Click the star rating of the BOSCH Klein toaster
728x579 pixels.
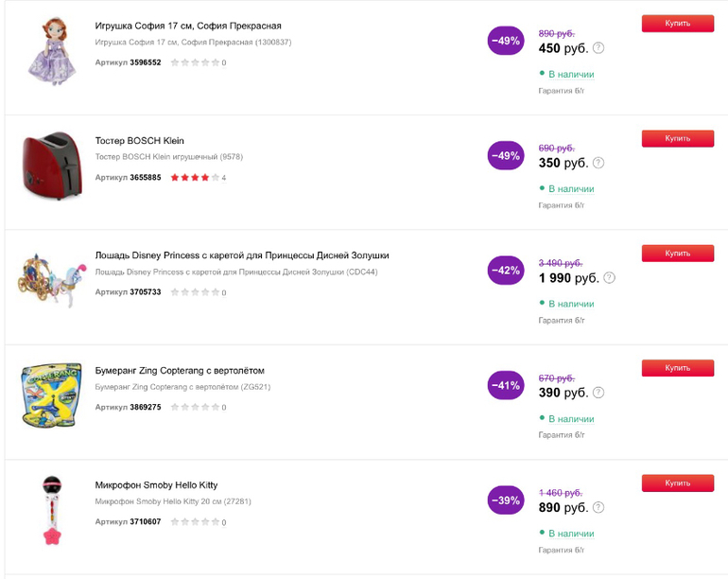click(195, 178)
